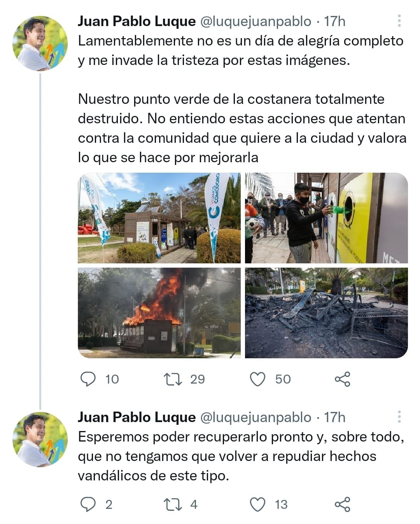420x524 pixels.
Task: Reply to the first tweet via comment icon
Action: pyautogui.click(x=88, y=379)
